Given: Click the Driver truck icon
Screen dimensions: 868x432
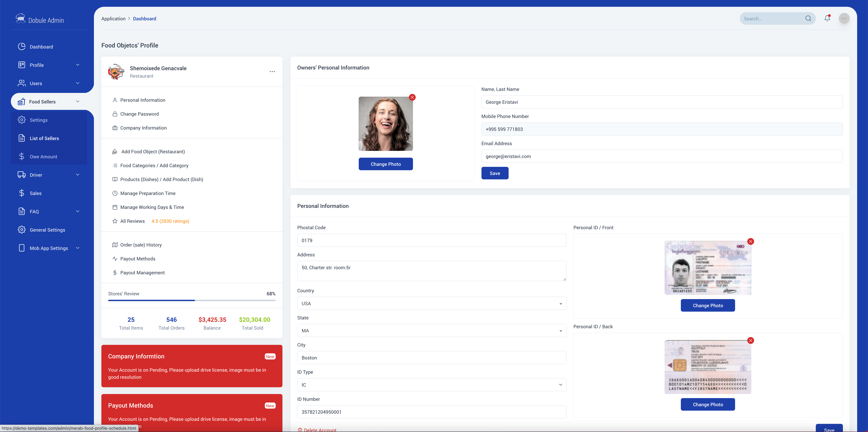Looking at the screenshot, I should point(22,175).
